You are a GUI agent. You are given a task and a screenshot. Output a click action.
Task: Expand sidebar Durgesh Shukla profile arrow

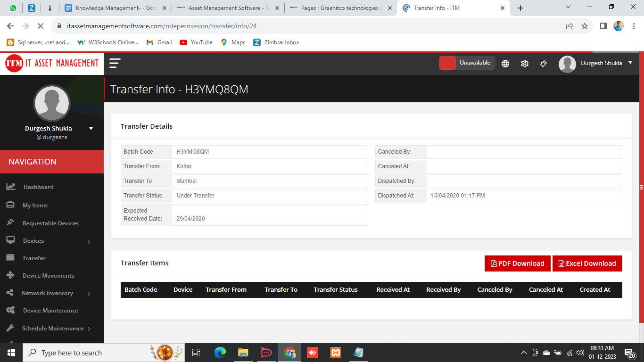[91, 129]
